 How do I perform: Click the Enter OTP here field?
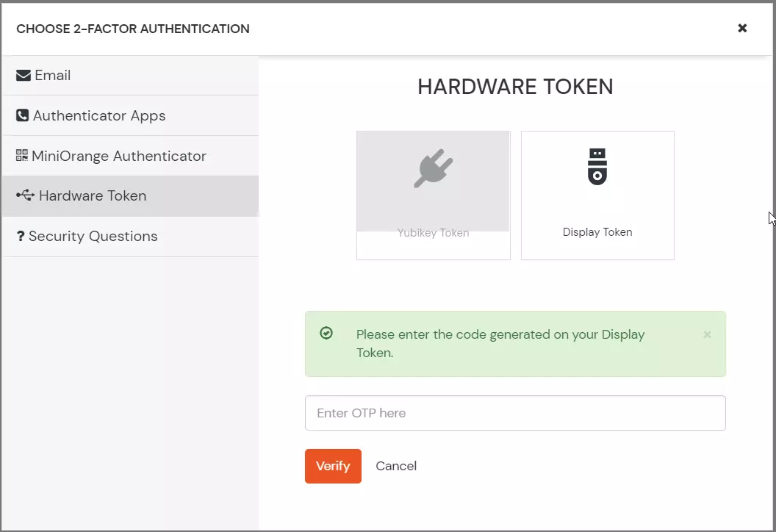514,413
